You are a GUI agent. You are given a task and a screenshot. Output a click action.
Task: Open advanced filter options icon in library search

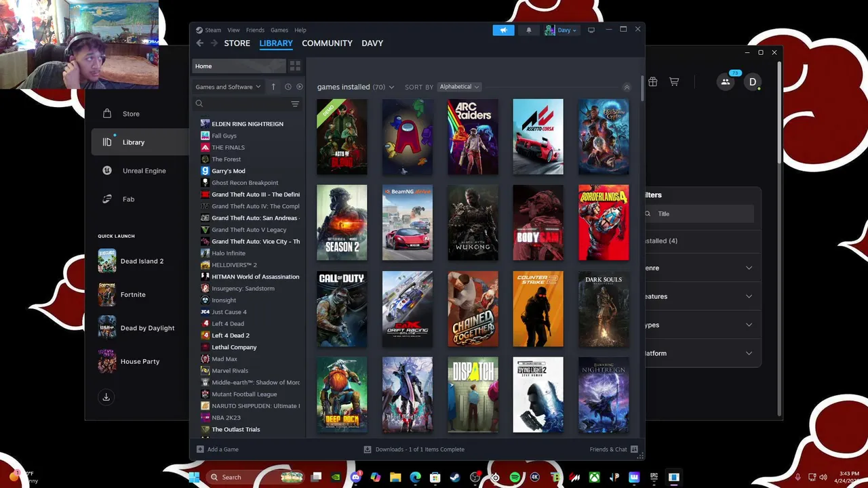295,104
